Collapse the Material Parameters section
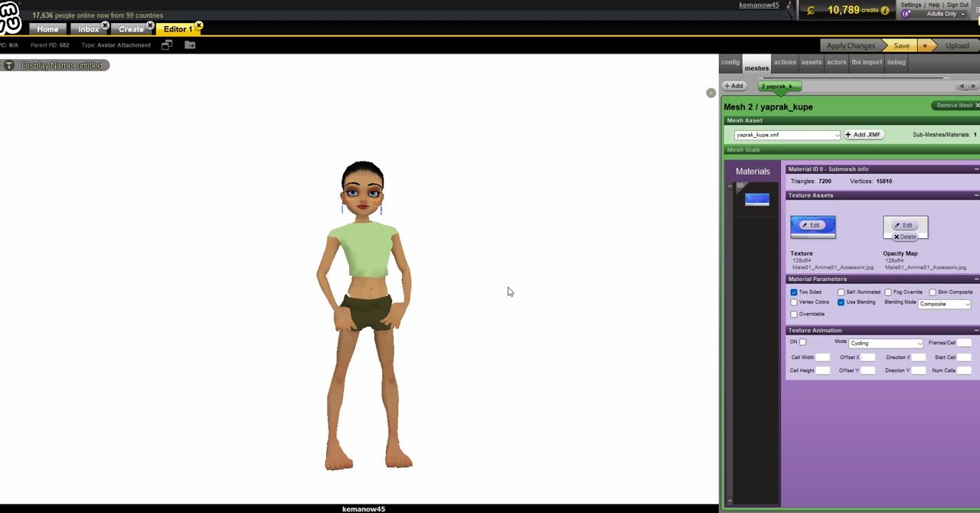Image resolution: width=980 pixels, height=513 pixels. (976, 279)
